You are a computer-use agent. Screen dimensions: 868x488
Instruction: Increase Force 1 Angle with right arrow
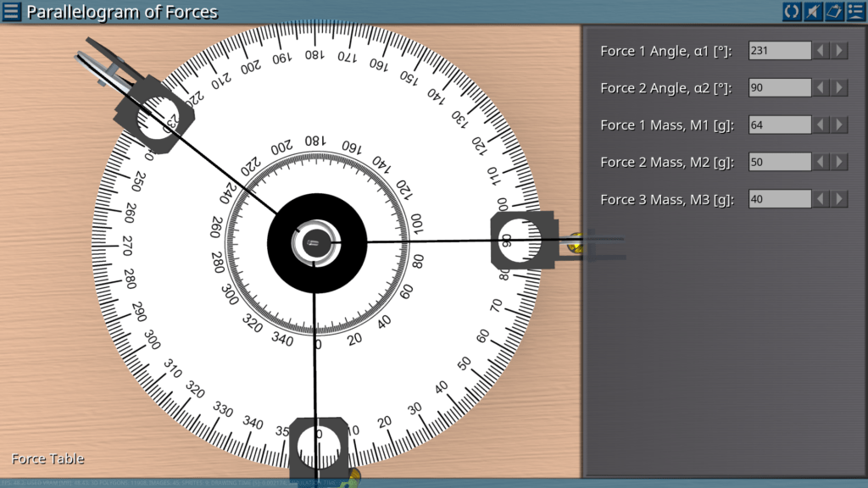pos(839,51)
